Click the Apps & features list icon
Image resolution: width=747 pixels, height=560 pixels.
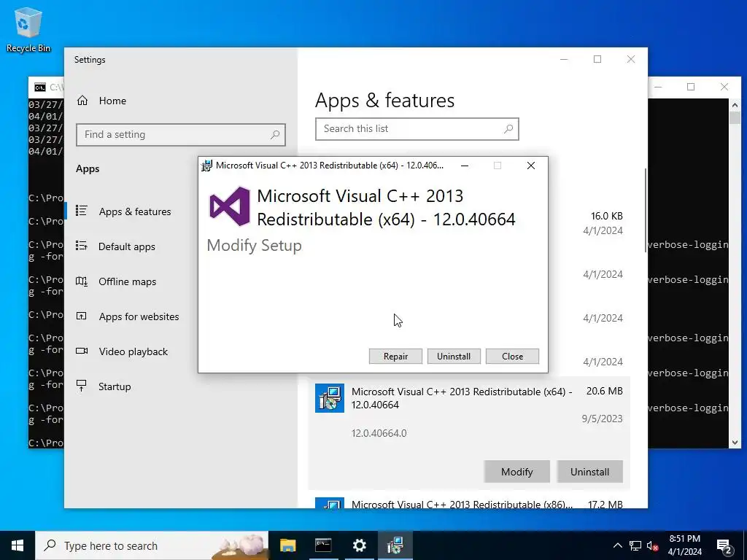pos(82,211)
